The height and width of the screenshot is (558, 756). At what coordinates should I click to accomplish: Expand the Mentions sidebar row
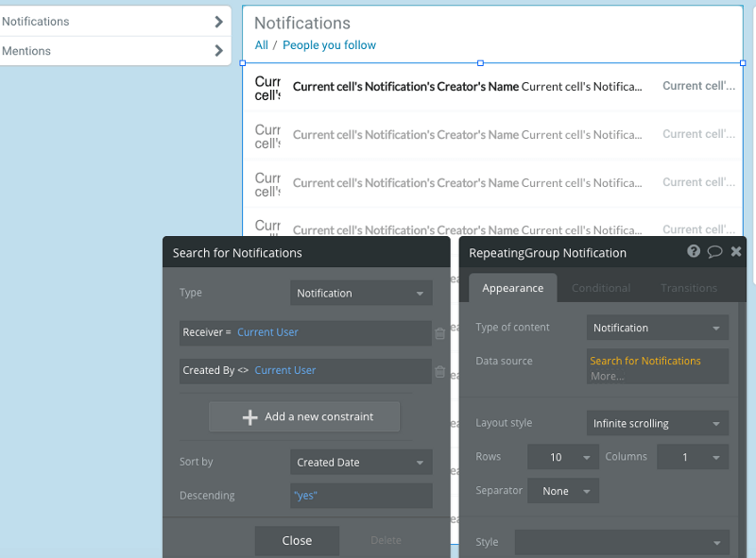[219, 50]
